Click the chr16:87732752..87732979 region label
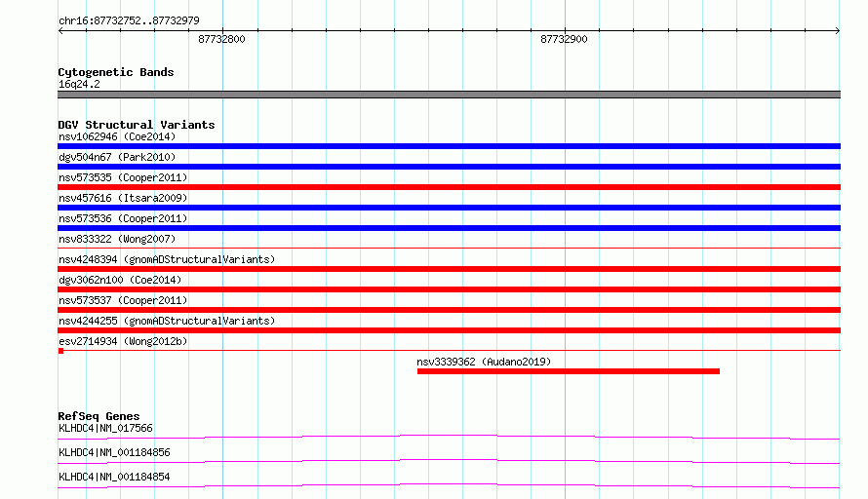 pyautogui.click(x=129, y=20)
